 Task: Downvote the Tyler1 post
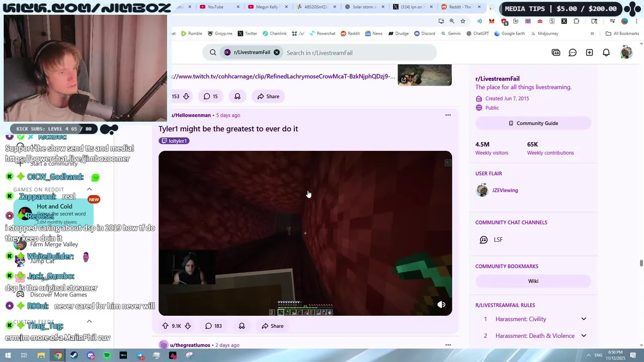(188, 326)
